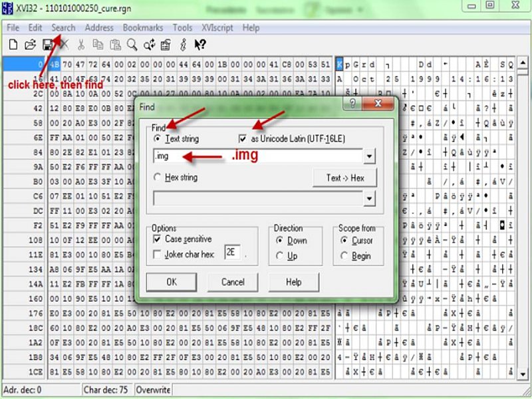Click status bar Char dec: 75
The height and width of the screenshot is (399, 532).
point(106,390)
